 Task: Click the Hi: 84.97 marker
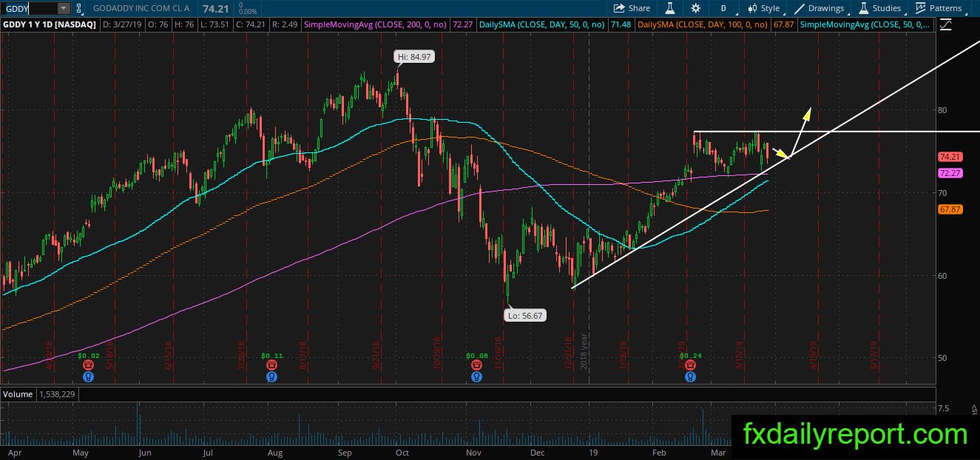pos(413,56)
